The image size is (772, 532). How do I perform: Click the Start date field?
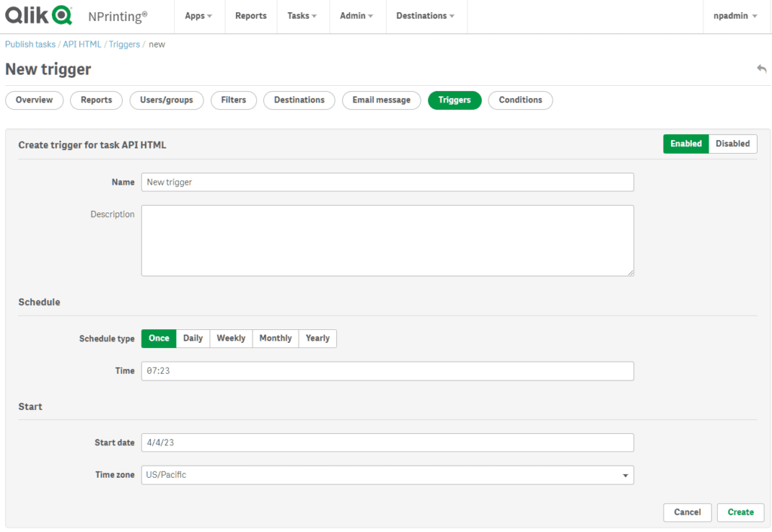387,442
